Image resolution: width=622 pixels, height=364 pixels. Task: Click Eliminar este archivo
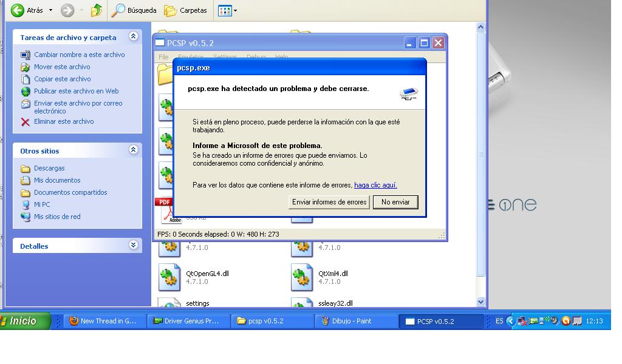click(64, 121)
